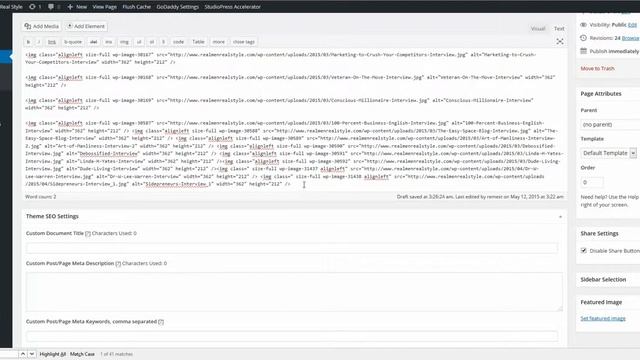Toggle Match Case in find bar
The width and height of the screenshot is (640, 360).
[x=82, y=354]
